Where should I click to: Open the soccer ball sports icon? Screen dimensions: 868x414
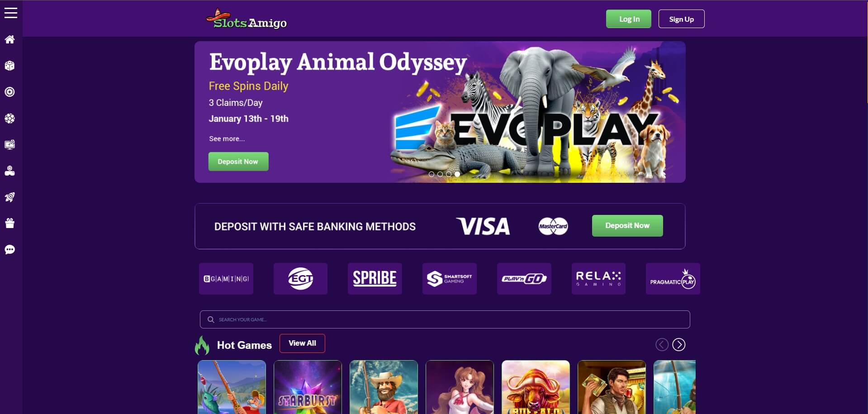10,118
